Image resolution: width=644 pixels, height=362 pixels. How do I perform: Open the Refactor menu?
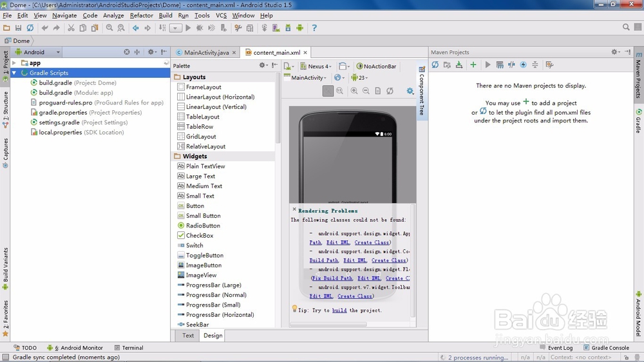(141, 15)
